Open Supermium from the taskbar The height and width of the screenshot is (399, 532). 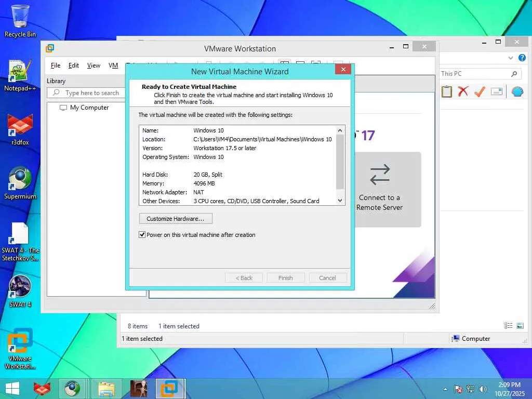(72, 389)
